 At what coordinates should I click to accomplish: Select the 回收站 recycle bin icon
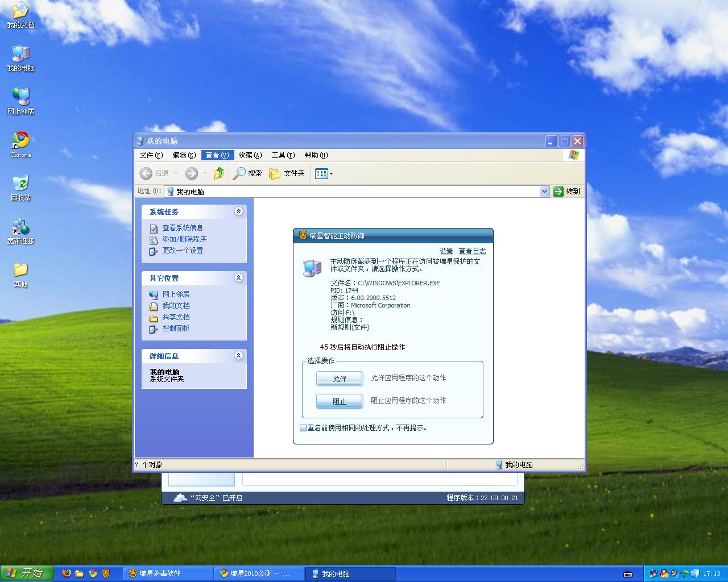20,188
